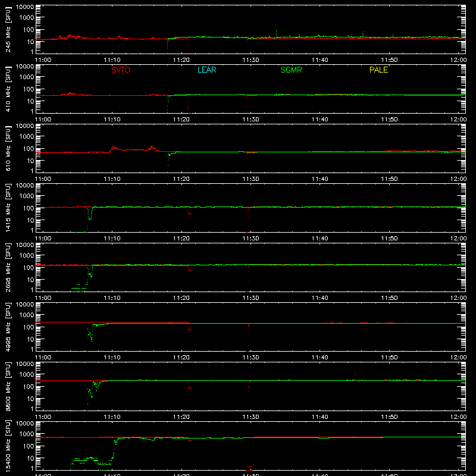Click 11:30 label under the 245 MHz plot
The width and height of the screenshot is (476, 476).
point(250,60)
